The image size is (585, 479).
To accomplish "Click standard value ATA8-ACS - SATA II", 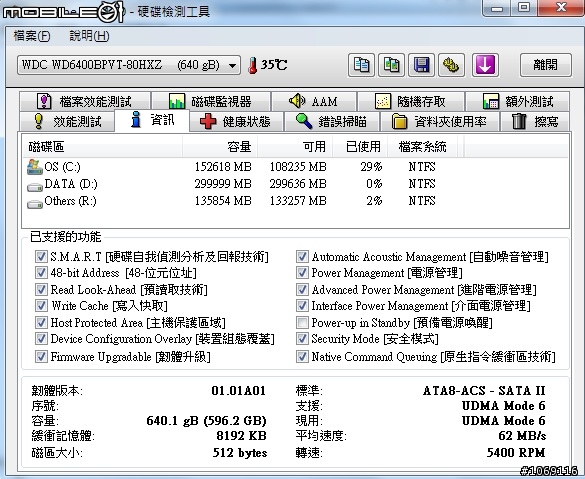I will [484, 391].
